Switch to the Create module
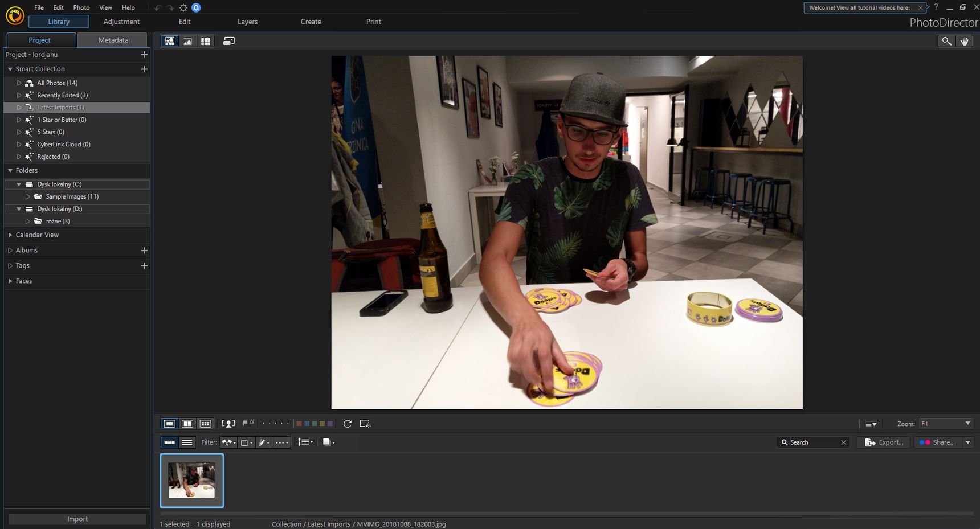This screenshot has width=980, height=529. click(311, 22)
